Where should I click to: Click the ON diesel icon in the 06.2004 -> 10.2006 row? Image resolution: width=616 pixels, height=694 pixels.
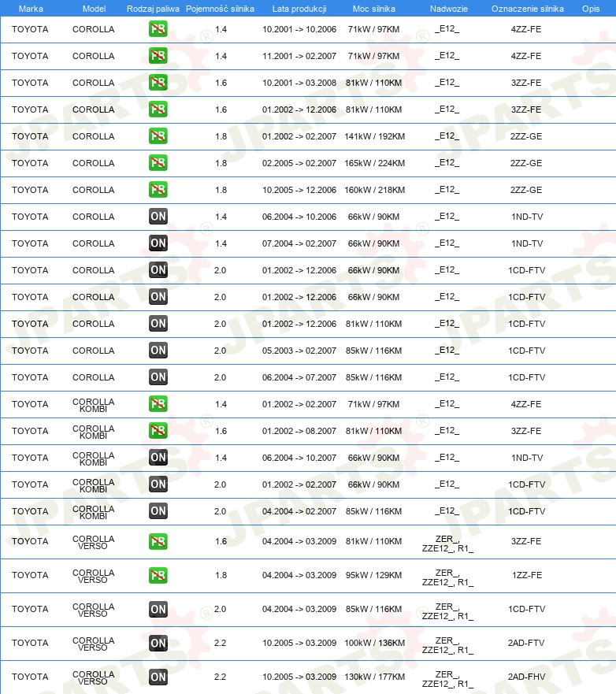click(x=158, y=217)
